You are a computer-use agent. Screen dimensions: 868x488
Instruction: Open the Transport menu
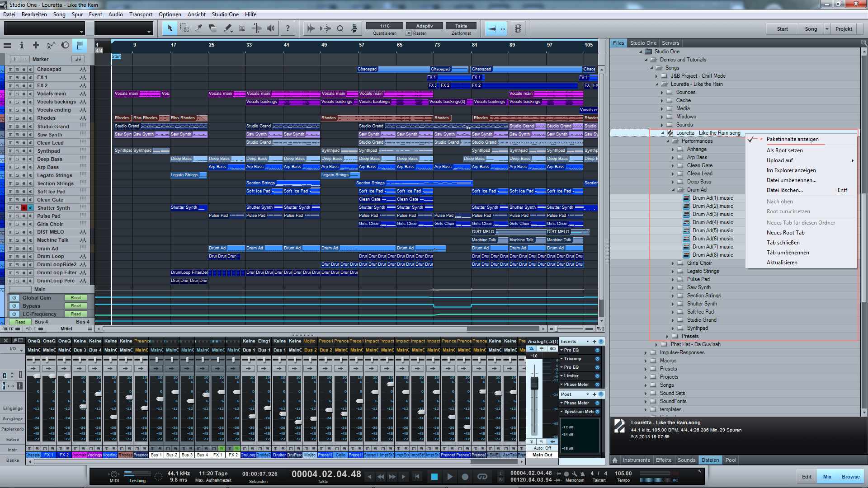(x=141, y=14)
